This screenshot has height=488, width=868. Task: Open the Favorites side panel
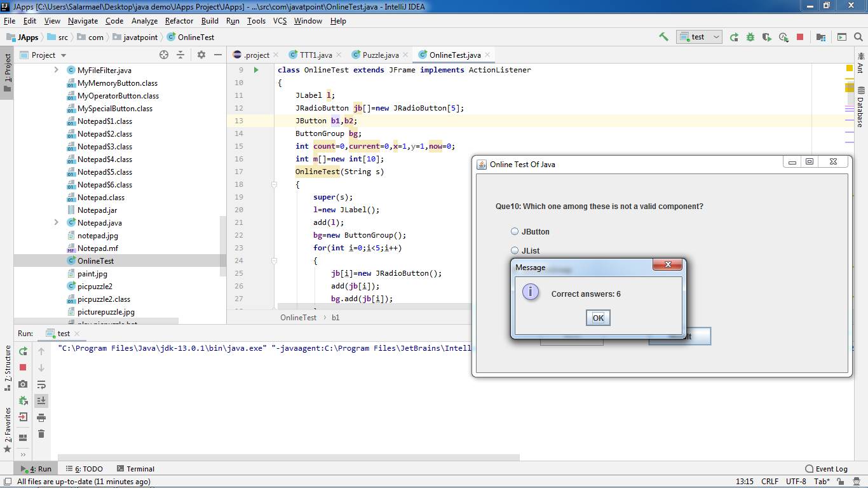[7, 430]
